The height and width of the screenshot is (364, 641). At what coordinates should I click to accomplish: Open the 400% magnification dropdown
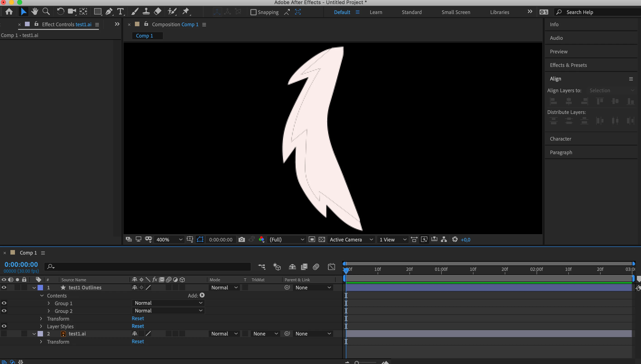click(x=169, y=239)
